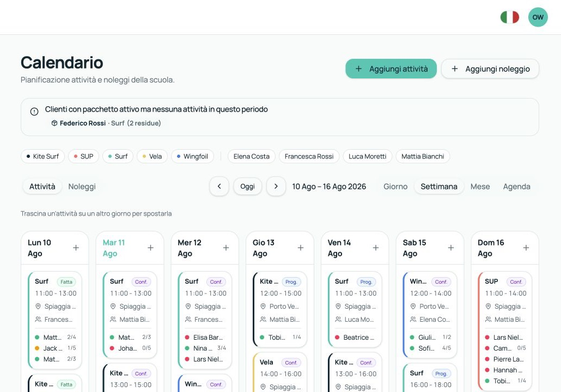Open the Italian flag language selector
Image resolution: width=561 pixels, height=392 pixels.
pyautogui.click(x=509, y=17)
